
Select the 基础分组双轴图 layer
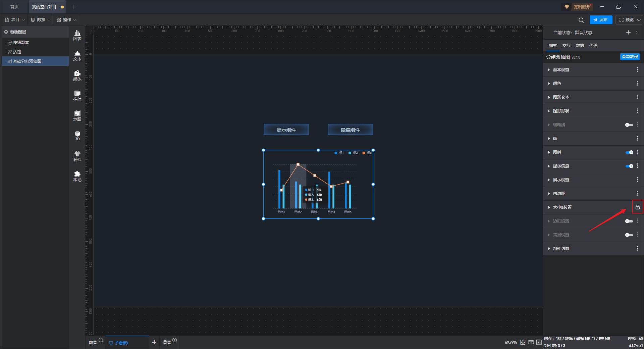[x=35, y=61]
